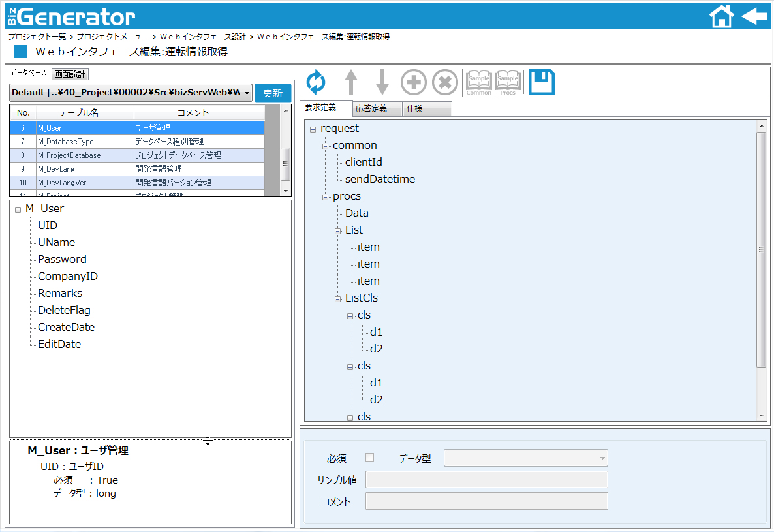Switch to the データベース tab
Screen dimensions: 774x532
click(x=27, y=73)
